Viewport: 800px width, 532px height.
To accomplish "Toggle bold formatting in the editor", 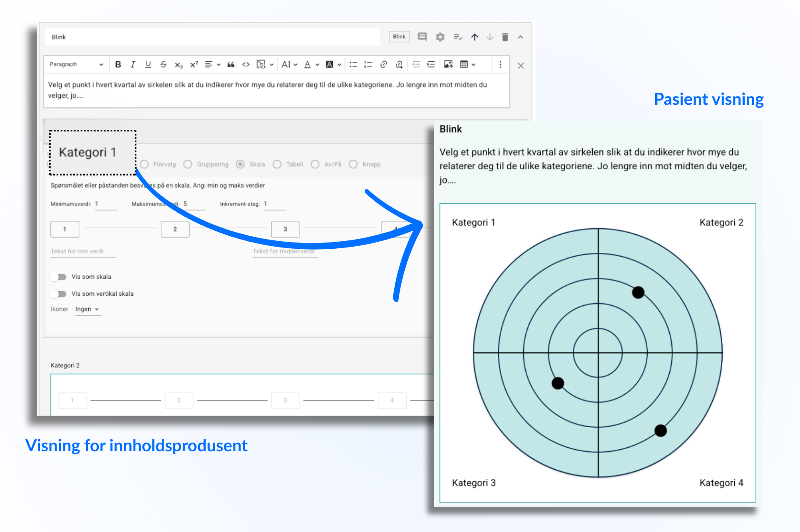I will point(118,64).
